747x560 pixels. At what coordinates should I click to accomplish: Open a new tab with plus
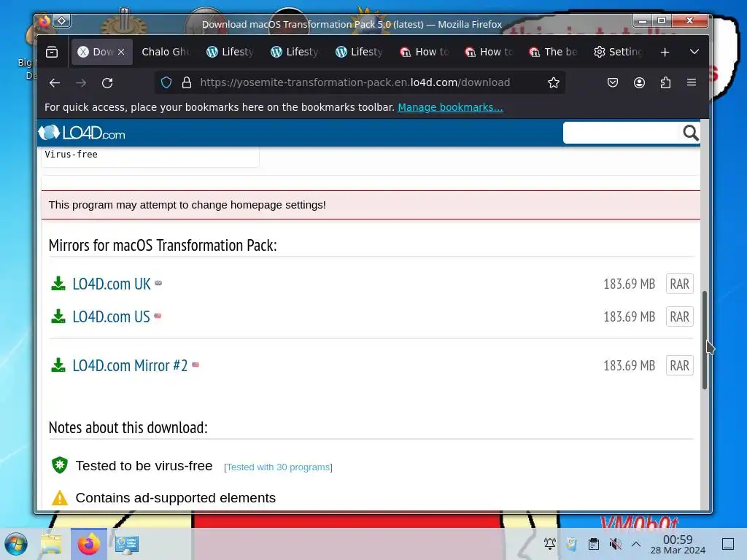coord(665,52)
